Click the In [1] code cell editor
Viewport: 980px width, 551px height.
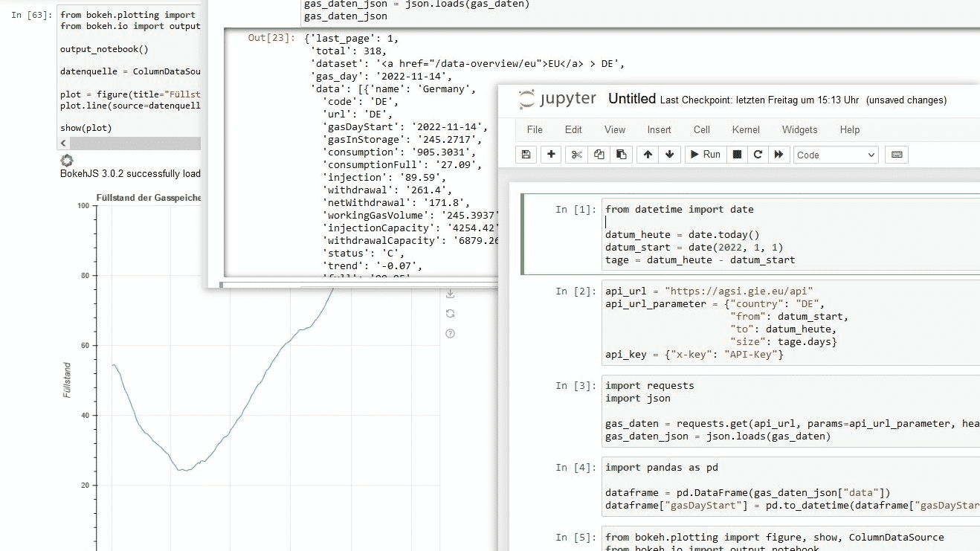tap(792, 235)
